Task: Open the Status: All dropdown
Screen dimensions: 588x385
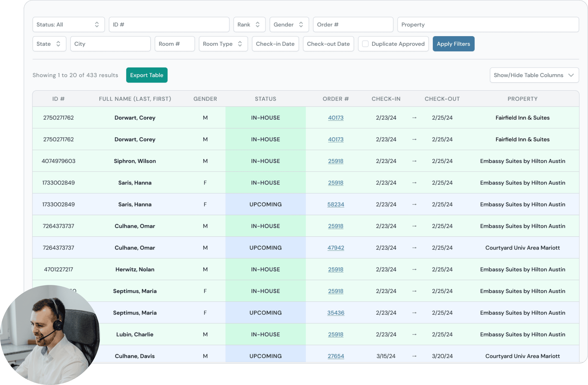Action: pos(68,25)
